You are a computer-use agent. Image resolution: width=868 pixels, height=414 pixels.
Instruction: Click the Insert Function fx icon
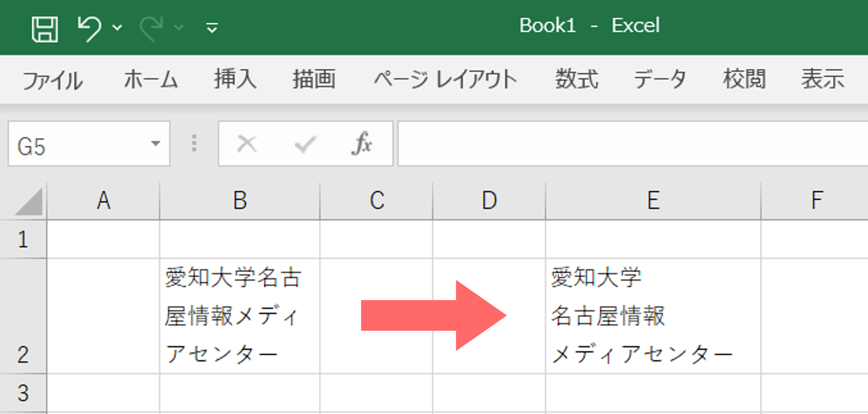pyautogui.click(x=361, y=143)
